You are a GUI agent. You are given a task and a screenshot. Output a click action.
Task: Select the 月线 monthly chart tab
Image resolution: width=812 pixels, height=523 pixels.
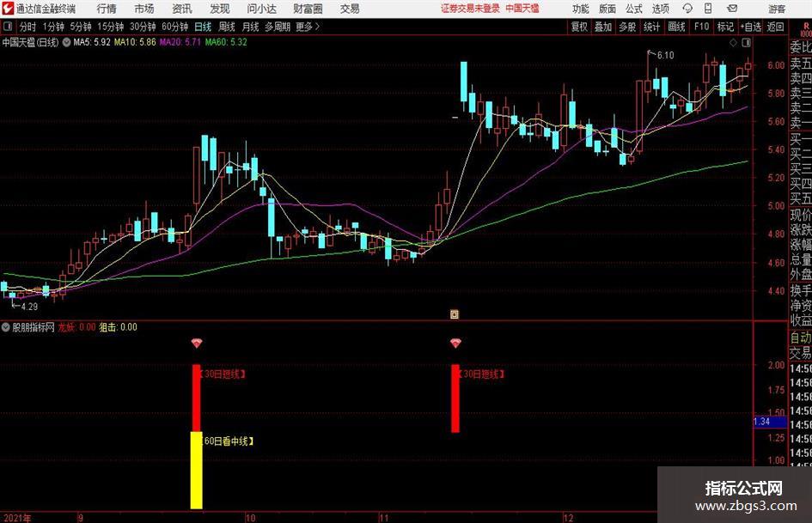pos(251,27)
